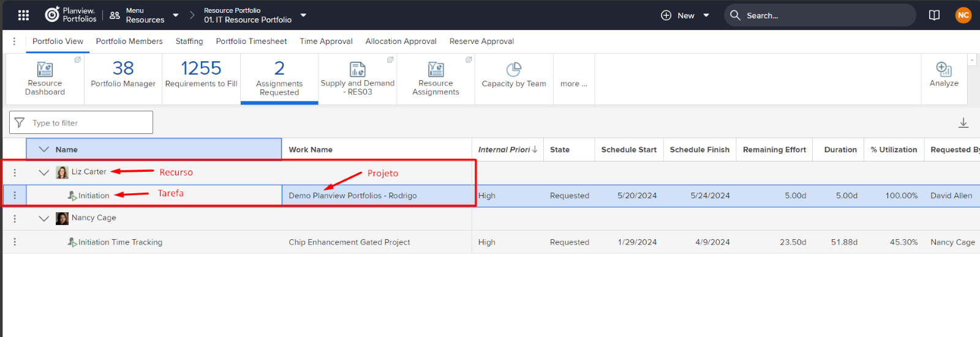Open the Resource Assignments tile icon
Viewport: 980px width, 337px height.
click(436, 69)
